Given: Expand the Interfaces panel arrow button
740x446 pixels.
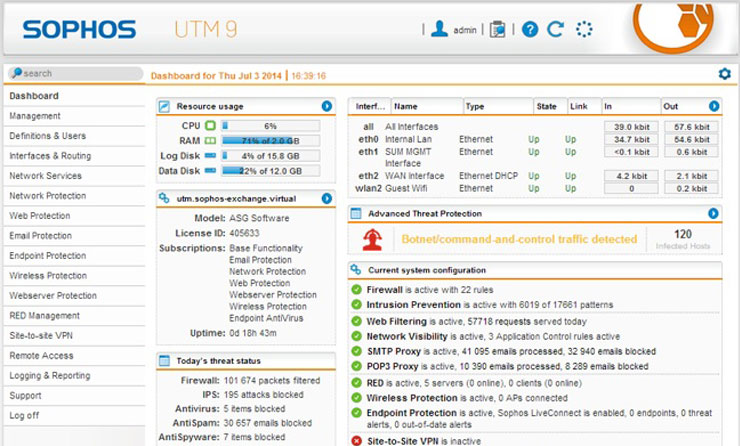Looking at the screenshot, I should click(x=714, y=106).
